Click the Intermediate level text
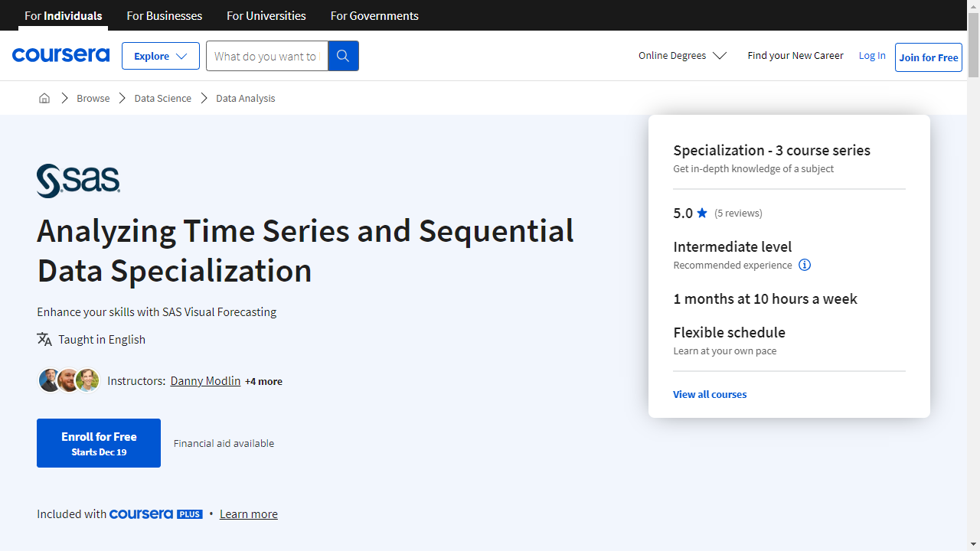Image resolution: width=980 pixels, height=551 pixels. pyautogui.click(x=733, y=246)
